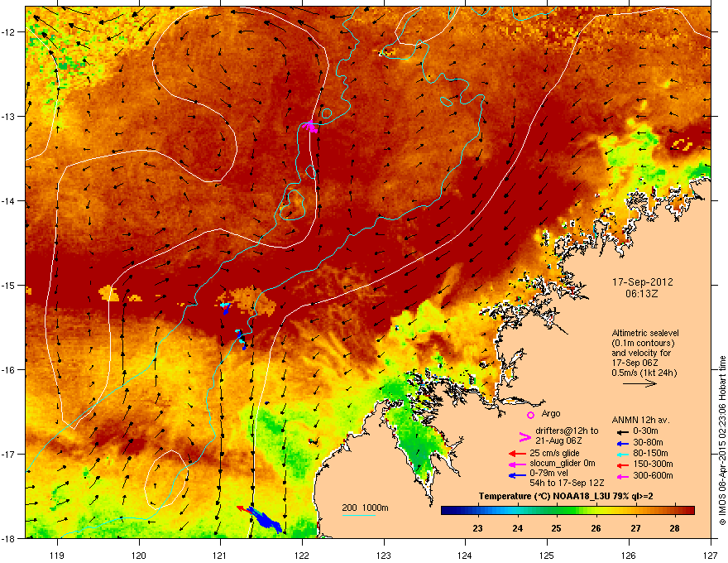
Task: Click the '54h to 17-Sep 12Z' text
Action: coord(567,483)
